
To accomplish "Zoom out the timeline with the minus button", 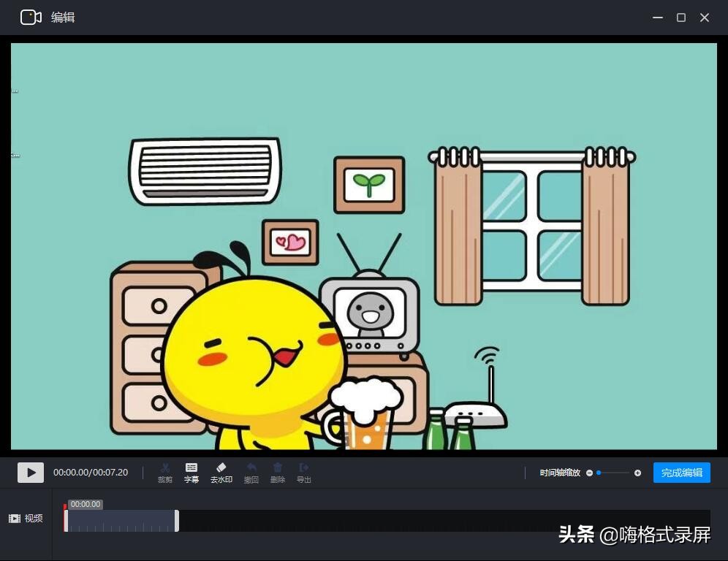I will (x=589, y=473).
